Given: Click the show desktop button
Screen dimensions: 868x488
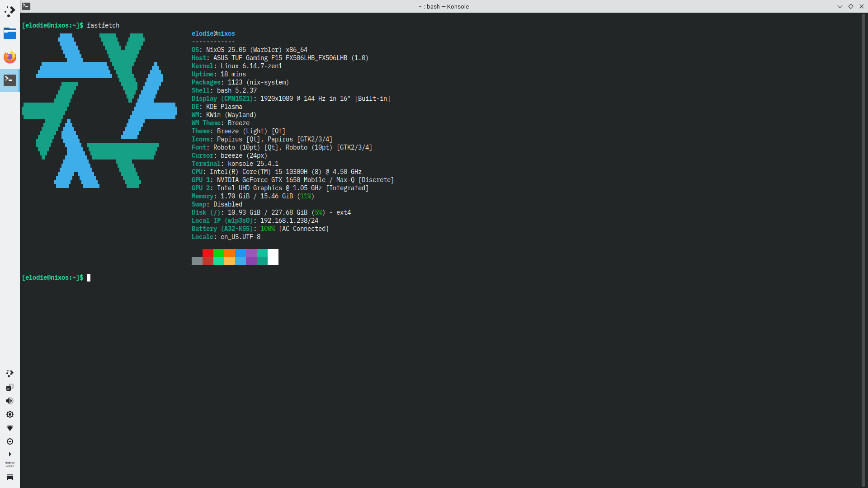Looking at the screenshot, I should (x=9, y=477).
